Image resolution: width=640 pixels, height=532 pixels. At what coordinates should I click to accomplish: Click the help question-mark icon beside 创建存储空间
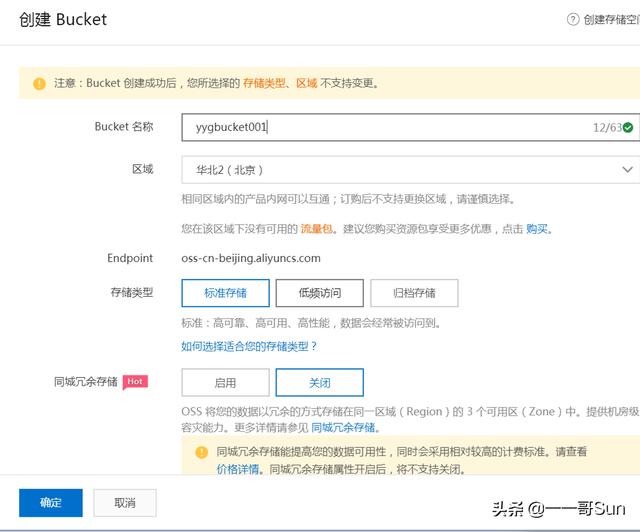tap(573, 19)
